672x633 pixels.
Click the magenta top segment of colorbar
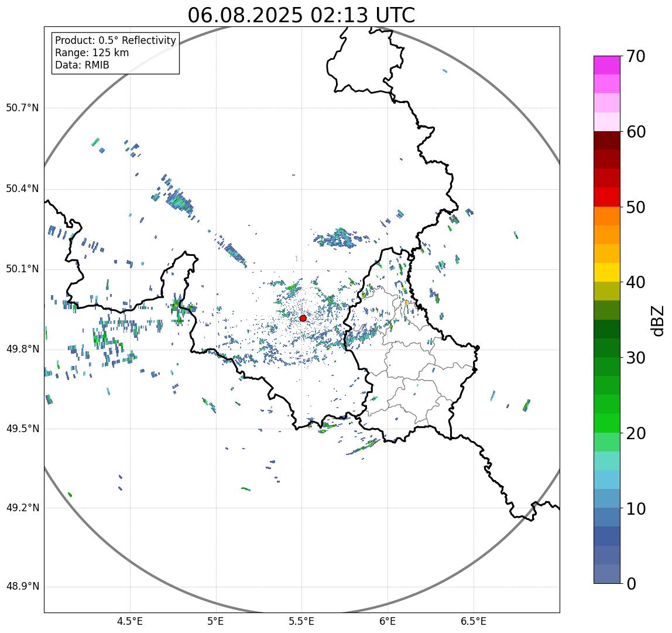[607, 65]
